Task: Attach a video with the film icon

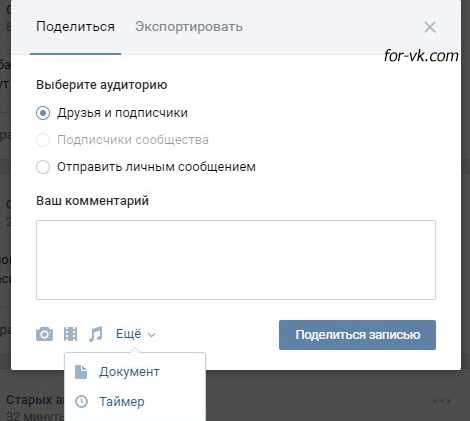Action: click(70, 334)
